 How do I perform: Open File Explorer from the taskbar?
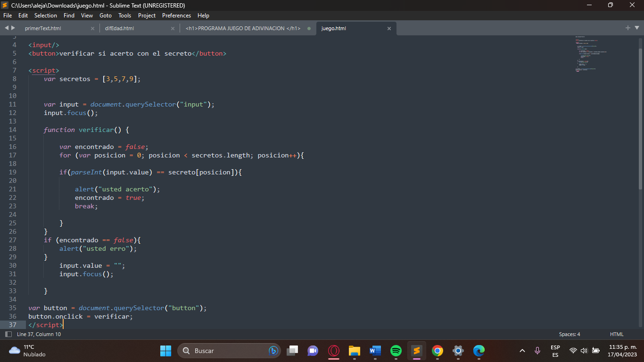click(355, 351)
